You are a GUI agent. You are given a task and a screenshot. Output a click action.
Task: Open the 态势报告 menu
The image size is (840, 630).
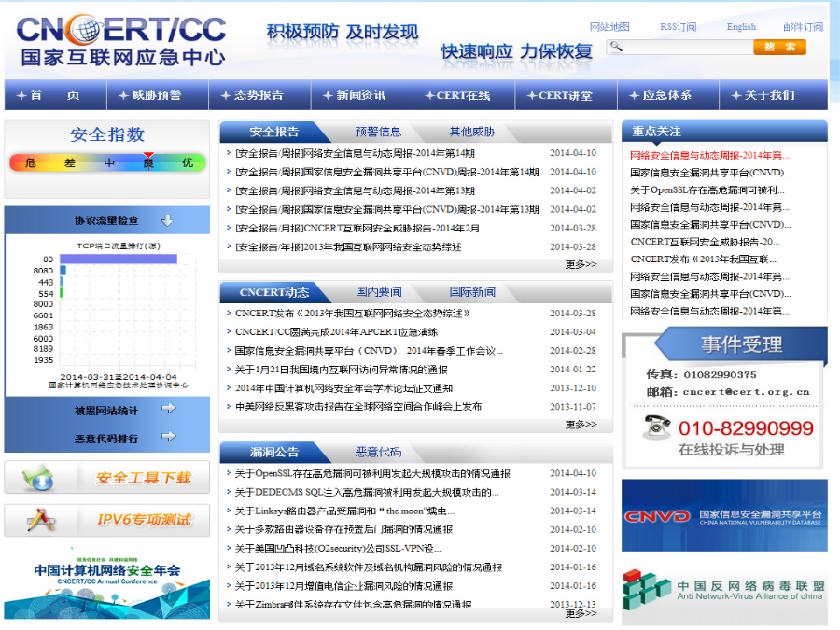pyautogui.click(x=259, y=95)
